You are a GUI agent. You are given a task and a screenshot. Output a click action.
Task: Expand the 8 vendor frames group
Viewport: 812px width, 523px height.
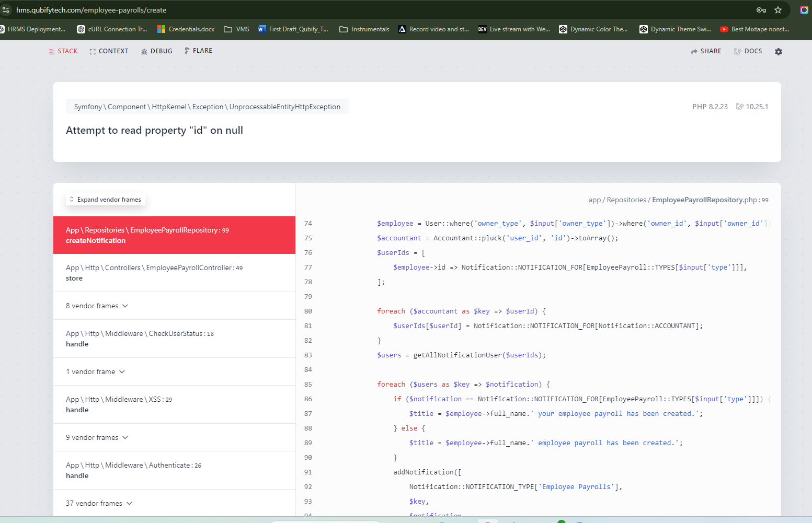click(97, 306)
